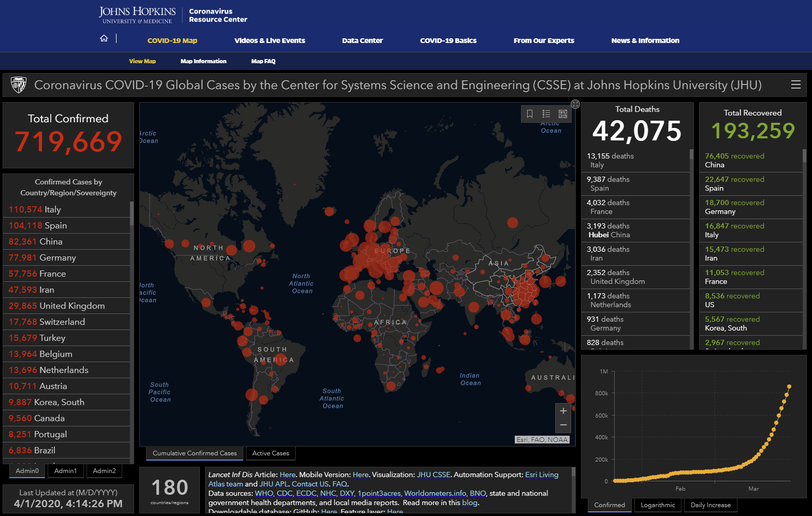
Task: Open the Map FAQ sub-tab
Action: 263,61
